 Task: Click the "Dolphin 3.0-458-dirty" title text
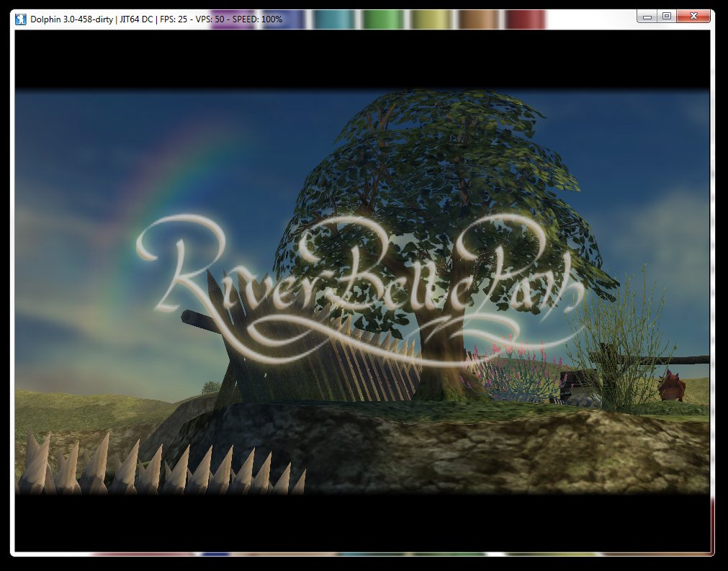[x=71, y=19]
